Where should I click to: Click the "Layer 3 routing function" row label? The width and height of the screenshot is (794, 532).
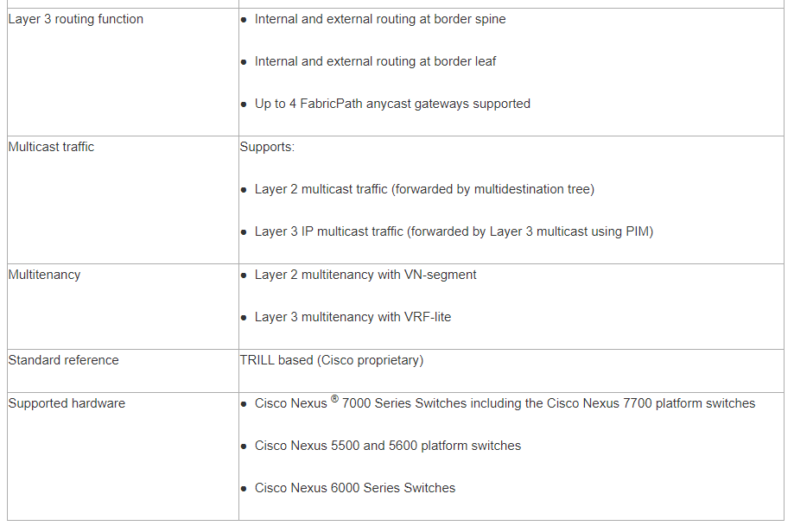76,19
